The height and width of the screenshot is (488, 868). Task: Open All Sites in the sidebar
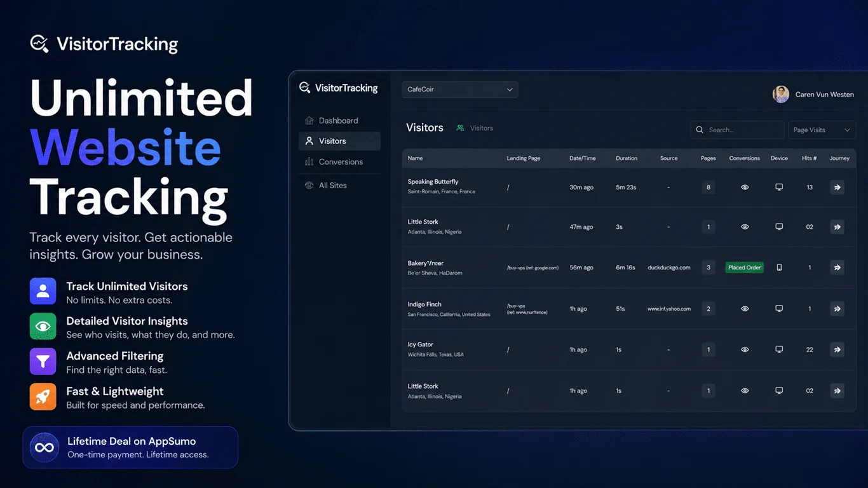(x=339, y=186)
